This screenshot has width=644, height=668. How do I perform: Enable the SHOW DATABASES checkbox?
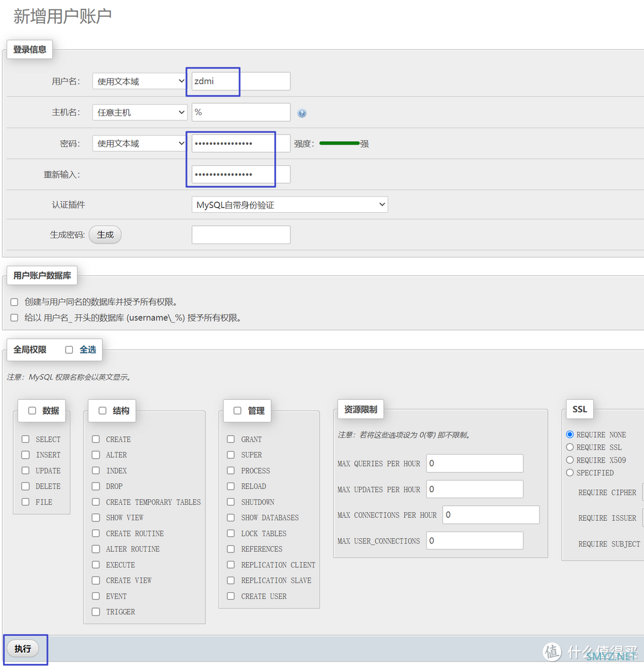point(231,517)
